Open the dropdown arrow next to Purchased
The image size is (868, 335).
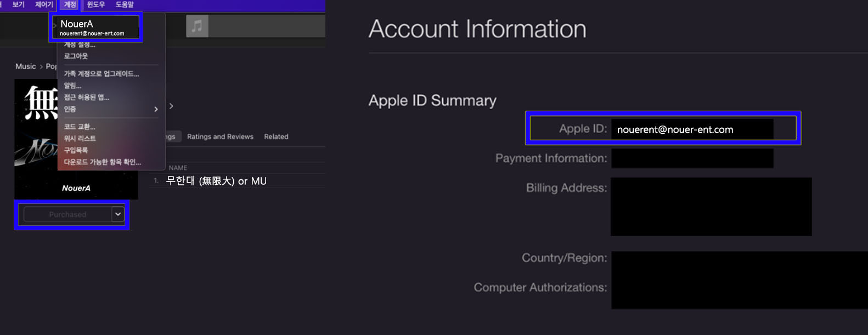pyautogui.click(x=118, y=214)
